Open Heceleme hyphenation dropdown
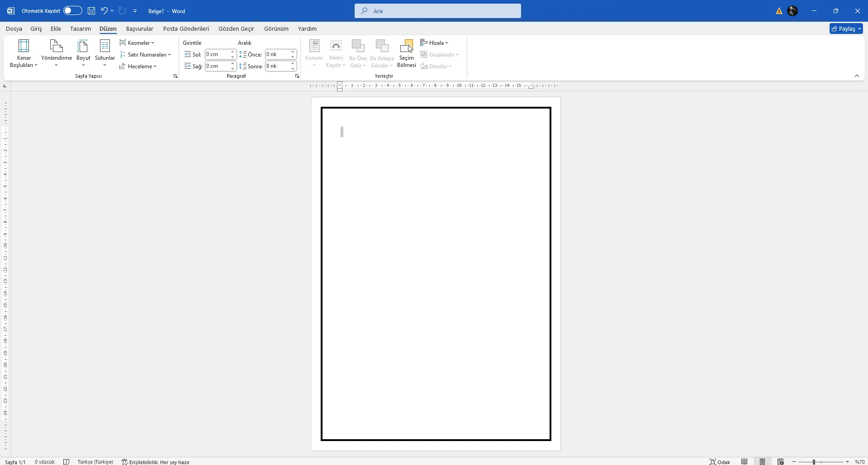868x465 pixels. (x=138, y=66)
